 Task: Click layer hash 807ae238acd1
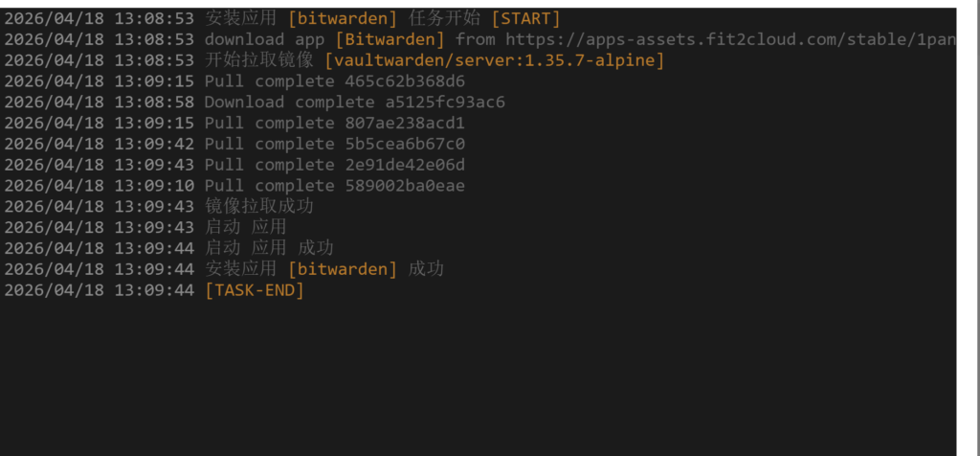click(x=405, y=124)
